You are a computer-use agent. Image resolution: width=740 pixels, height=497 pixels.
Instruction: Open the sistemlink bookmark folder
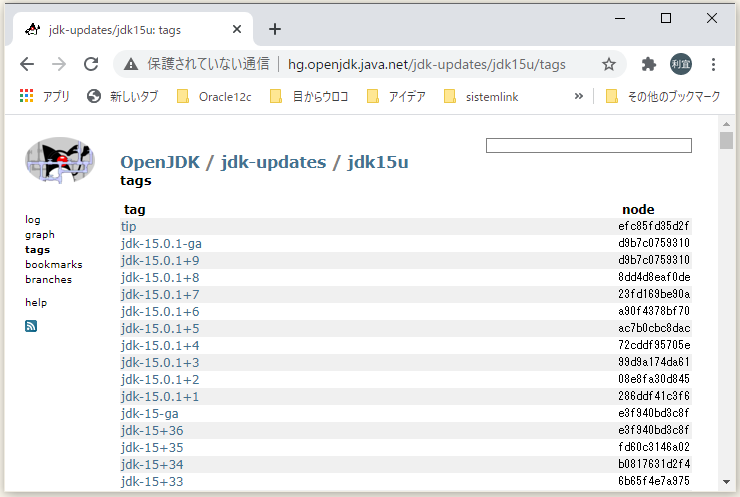(481, 97)
